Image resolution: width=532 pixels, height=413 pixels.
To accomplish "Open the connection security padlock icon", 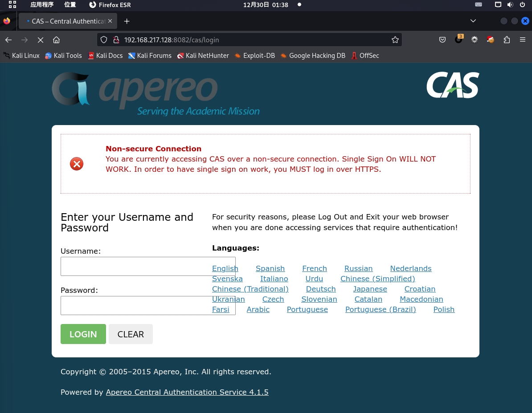I will tap(116, 40).
